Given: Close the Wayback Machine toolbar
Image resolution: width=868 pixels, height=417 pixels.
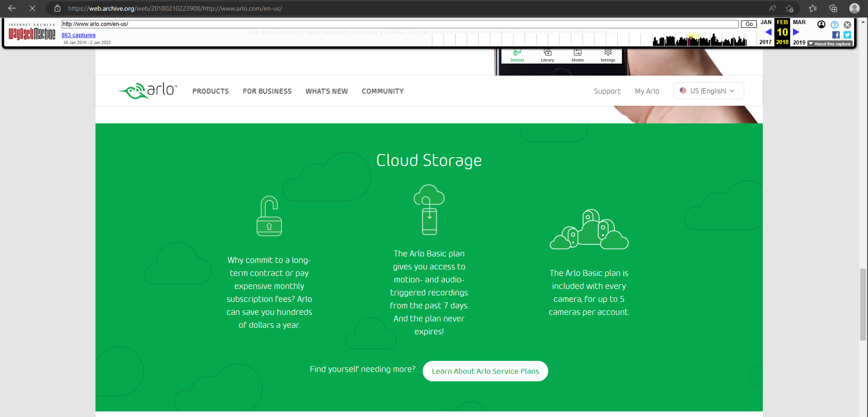Looking at the screenshot, I should 847,25.
